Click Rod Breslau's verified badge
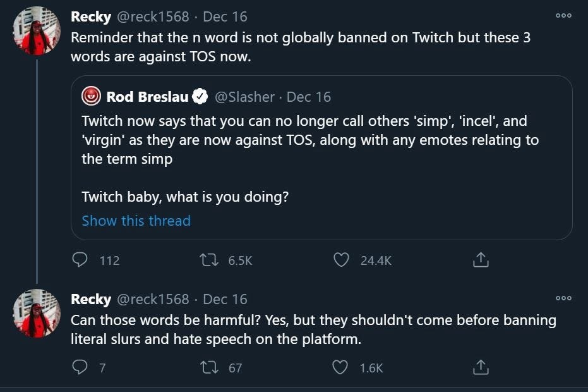 pos(200,96)
